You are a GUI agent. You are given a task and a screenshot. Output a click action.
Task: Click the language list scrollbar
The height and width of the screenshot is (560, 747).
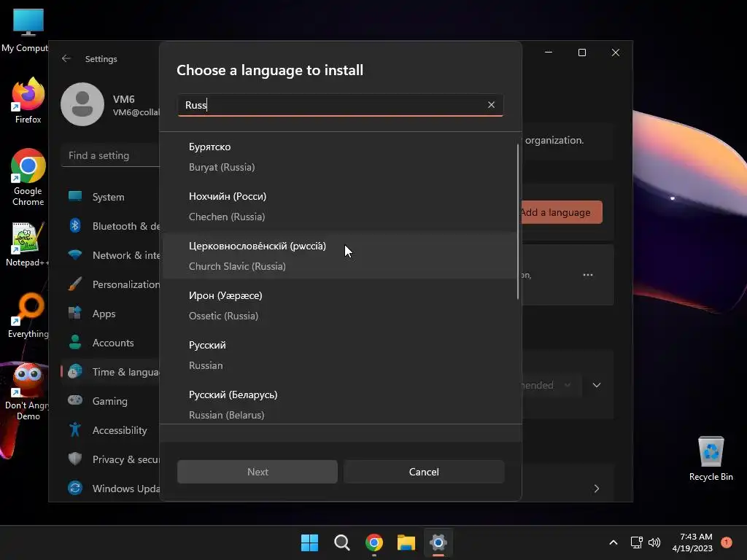click(518, 222)
